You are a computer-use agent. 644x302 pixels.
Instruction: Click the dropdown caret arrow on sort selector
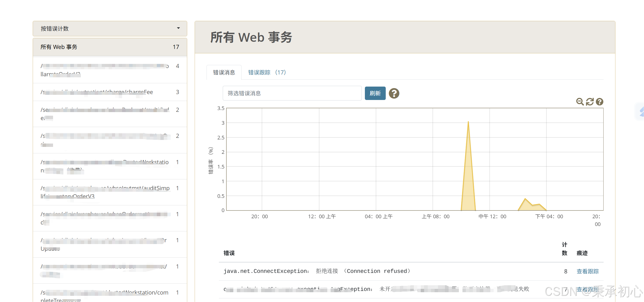click(x=178, y=28)
